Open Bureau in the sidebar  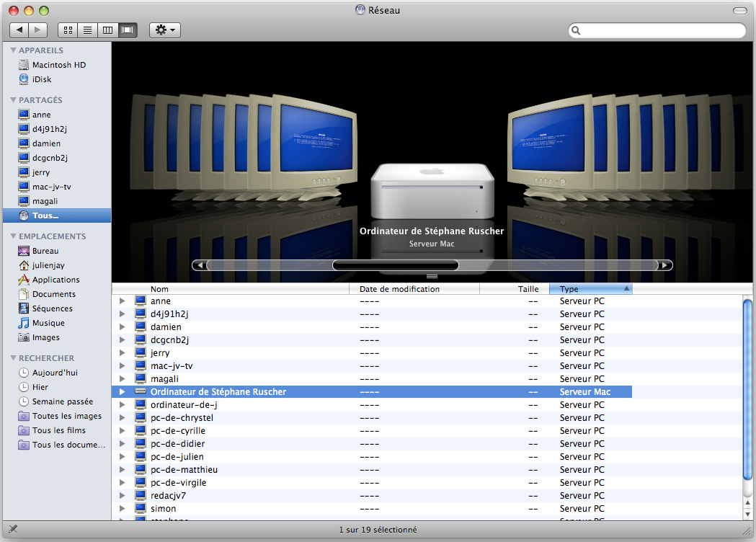tap(57, 251)
